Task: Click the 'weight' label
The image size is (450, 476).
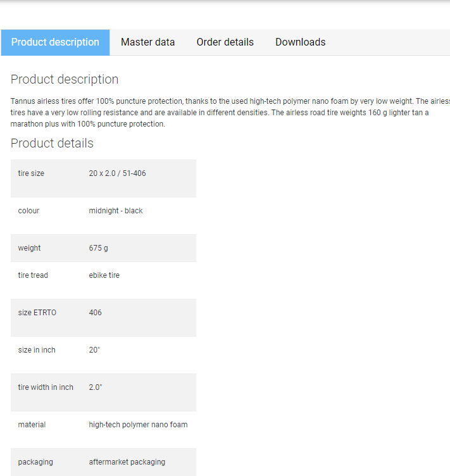Action: (x=29, y=248)
